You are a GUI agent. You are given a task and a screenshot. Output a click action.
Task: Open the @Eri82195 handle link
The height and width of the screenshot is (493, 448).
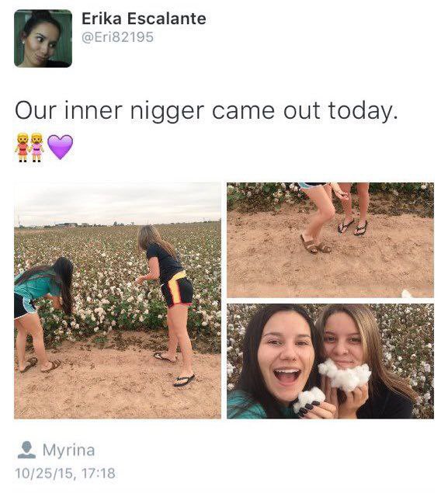point(117,37)
